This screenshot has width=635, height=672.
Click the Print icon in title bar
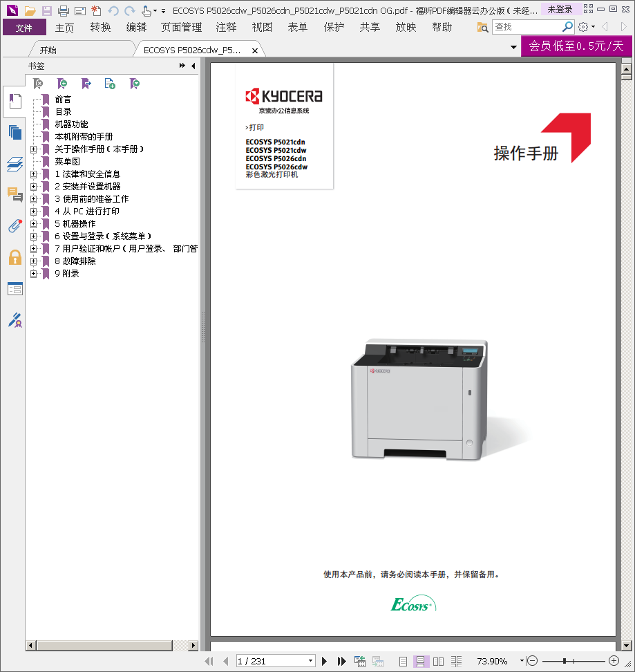click(64, 10)
